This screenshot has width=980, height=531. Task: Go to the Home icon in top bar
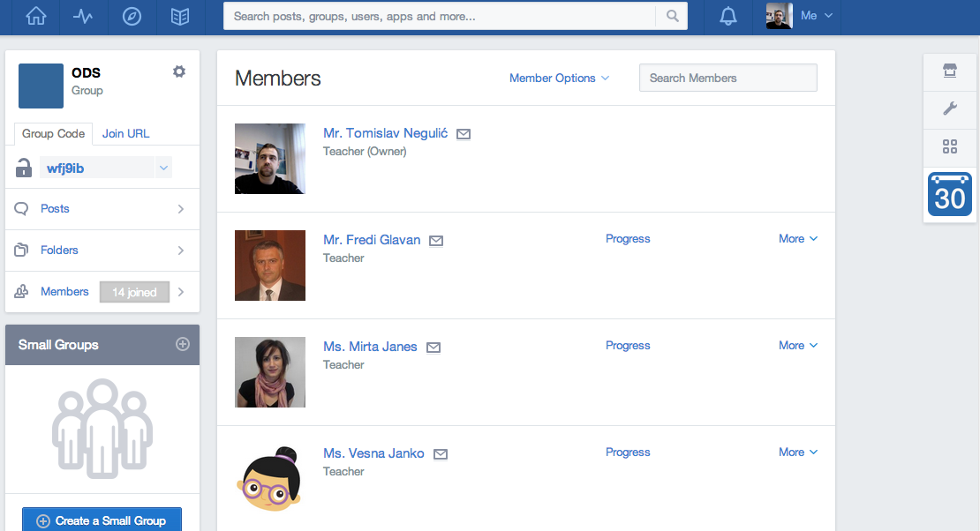click(x=36, y=16)
